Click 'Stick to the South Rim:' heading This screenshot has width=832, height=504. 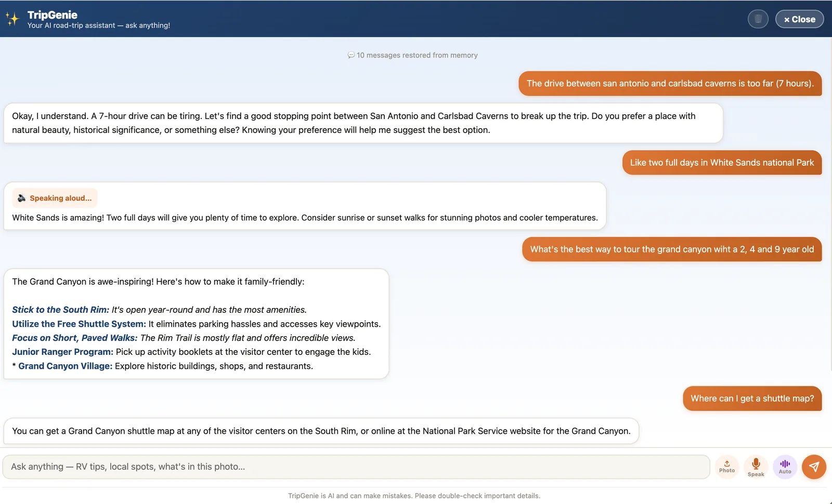click(x=61, y=310)
